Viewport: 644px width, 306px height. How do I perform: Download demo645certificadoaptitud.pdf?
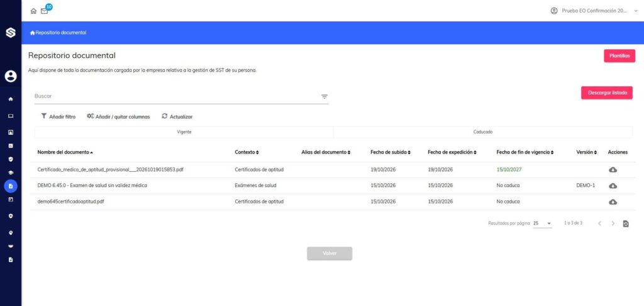click(x=613, y=202)
